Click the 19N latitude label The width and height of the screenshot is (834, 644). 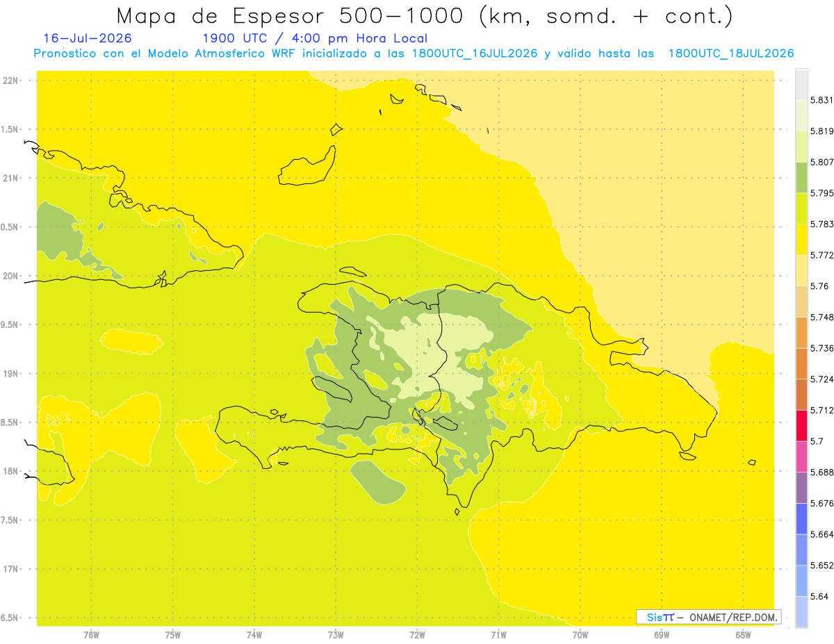pyautogui.click(x=10, y=374)
